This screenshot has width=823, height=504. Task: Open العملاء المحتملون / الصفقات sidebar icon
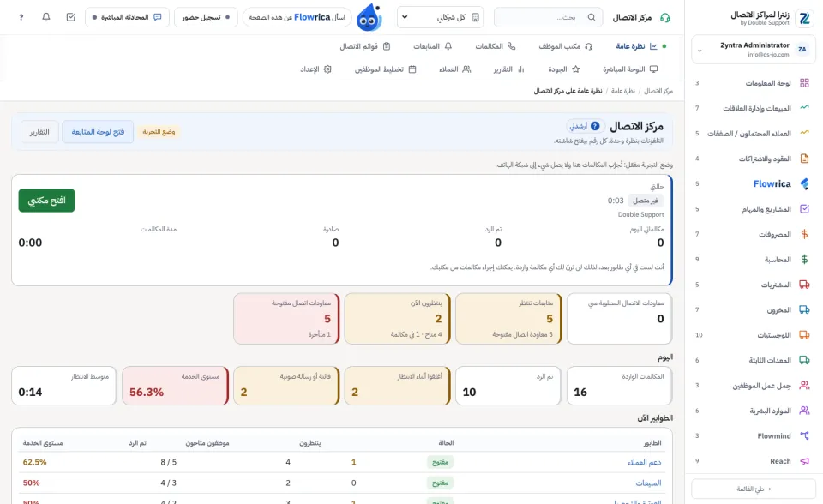coord(804,134)
